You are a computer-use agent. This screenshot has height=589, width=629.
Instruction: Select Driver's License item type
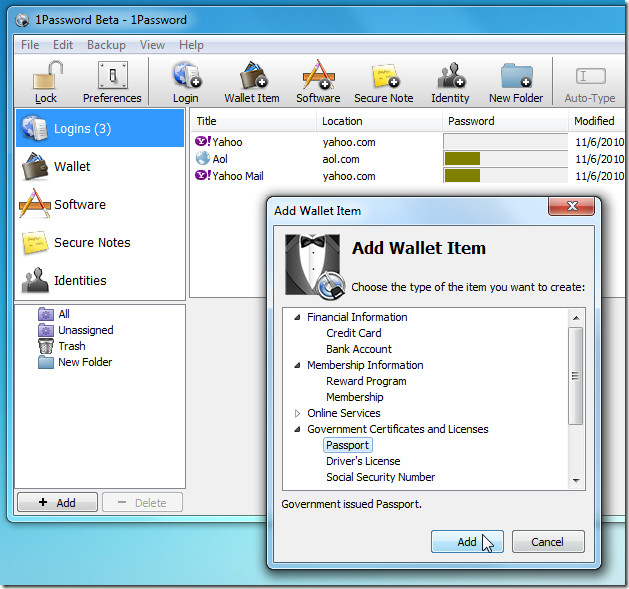tap(363, 461)
